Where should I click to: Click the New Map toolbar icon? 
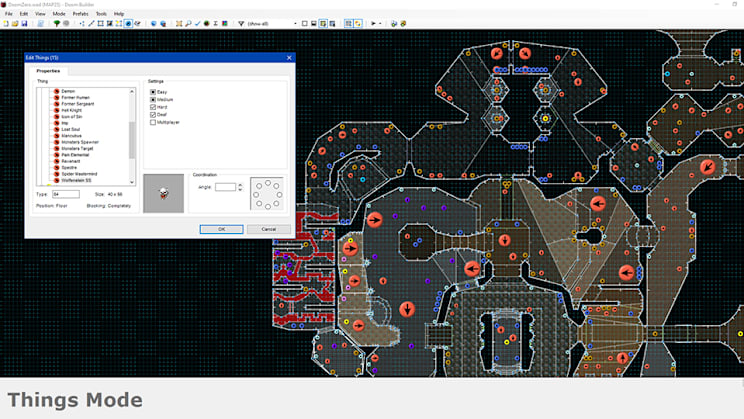6,23
